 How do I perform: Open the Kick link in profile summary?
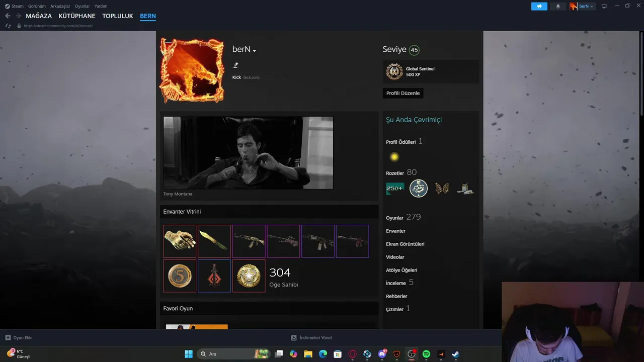pos(236,77)
